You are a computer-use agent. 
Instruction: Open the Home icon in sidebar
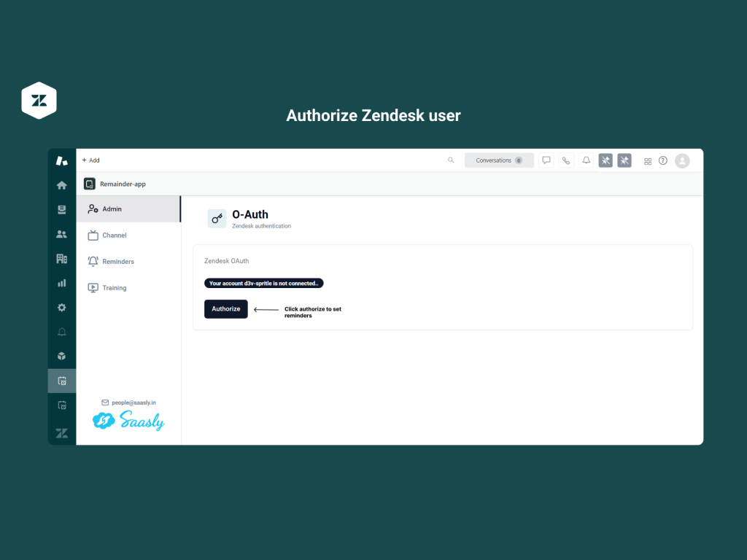point(61,185)
